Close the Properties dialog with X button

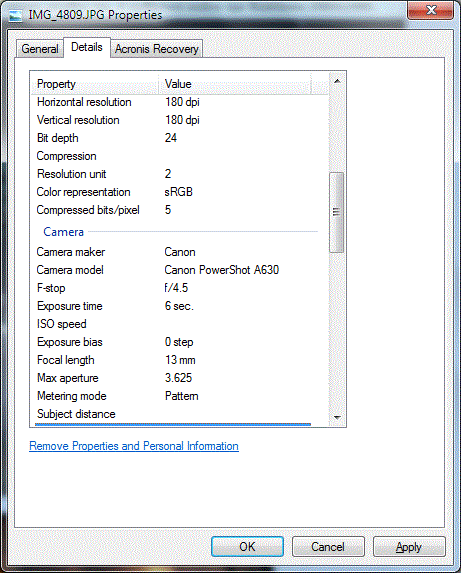click(431, 10)
